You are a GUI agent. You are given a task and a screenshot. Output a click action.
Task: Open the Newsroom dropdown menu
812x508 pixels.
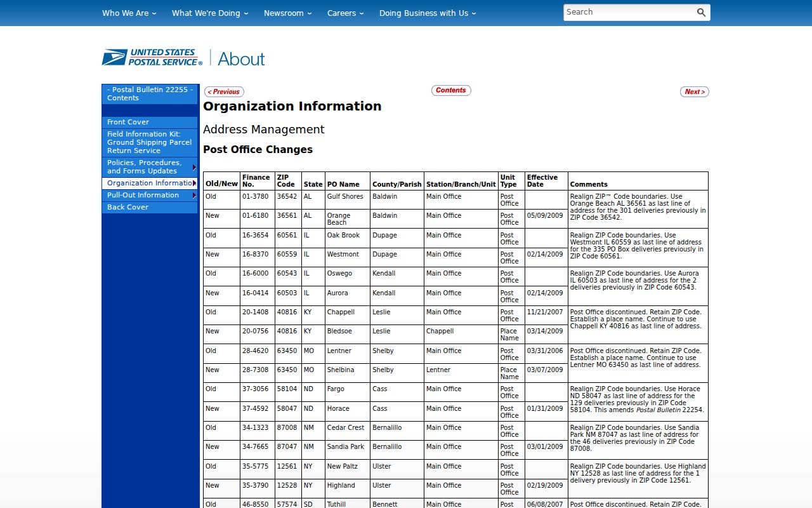288,13
